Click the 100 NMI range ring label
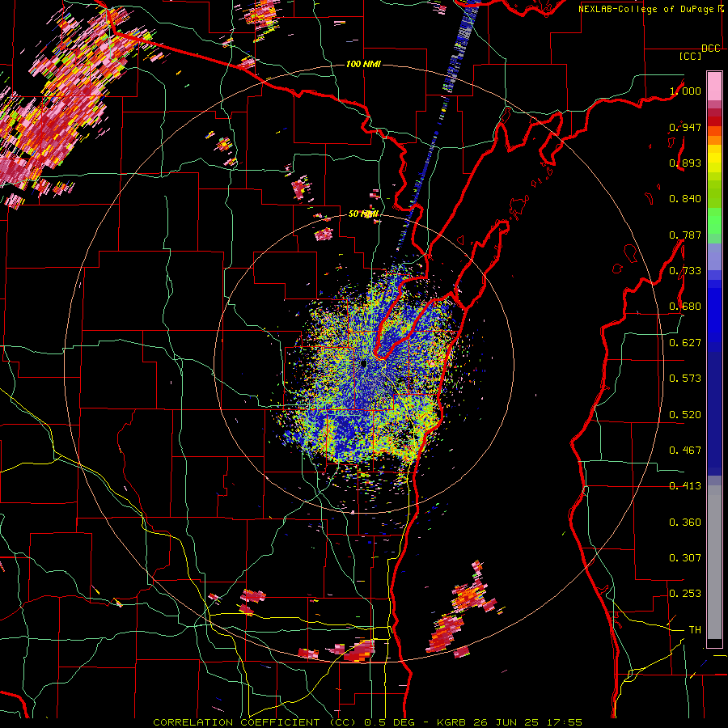 pos(363,64)
